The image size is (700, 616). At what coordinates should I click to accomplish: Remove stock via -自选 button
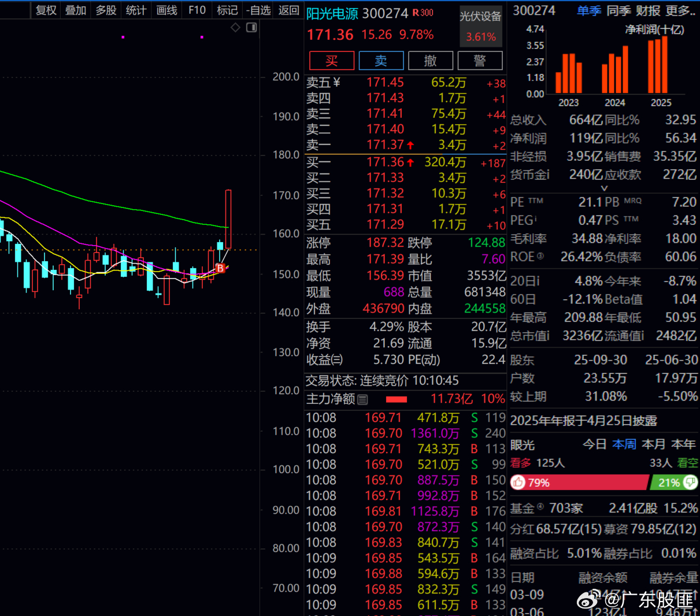258,10
